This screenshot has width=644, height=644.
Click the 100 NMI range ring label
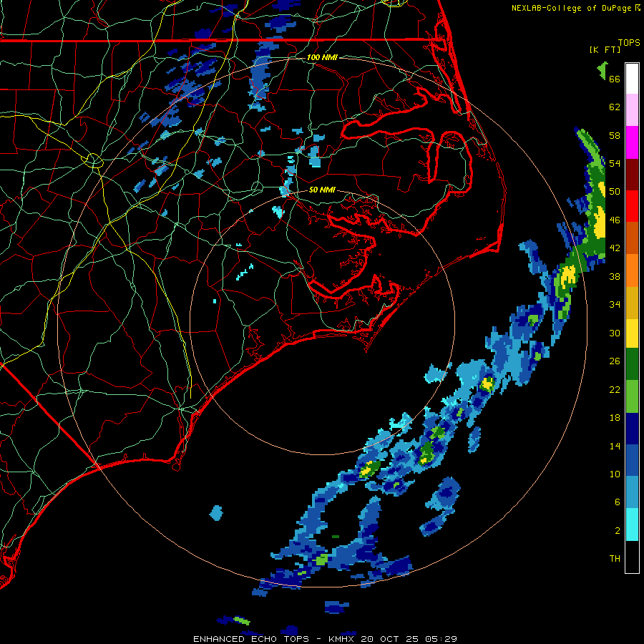click(x=322, y=57)
